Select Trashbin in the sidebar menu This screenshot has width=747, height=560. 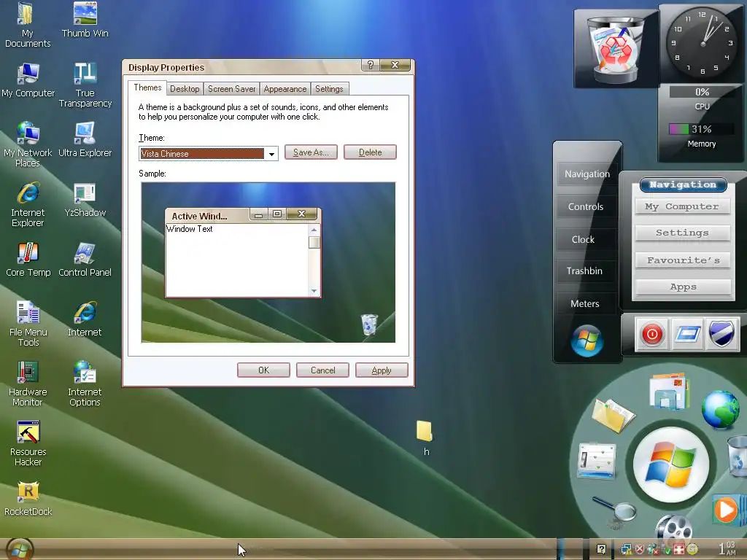click(x=584, y=271)
